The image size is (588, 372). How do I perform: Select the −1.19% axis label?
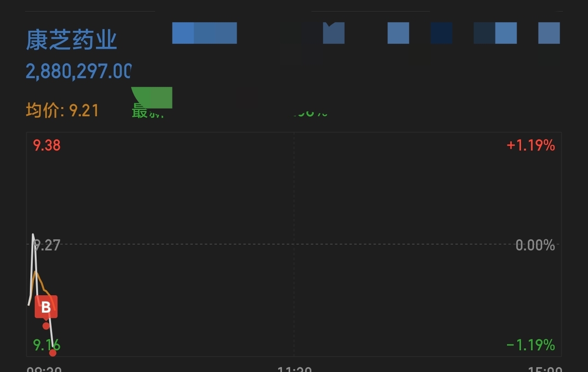coord(531,345)
